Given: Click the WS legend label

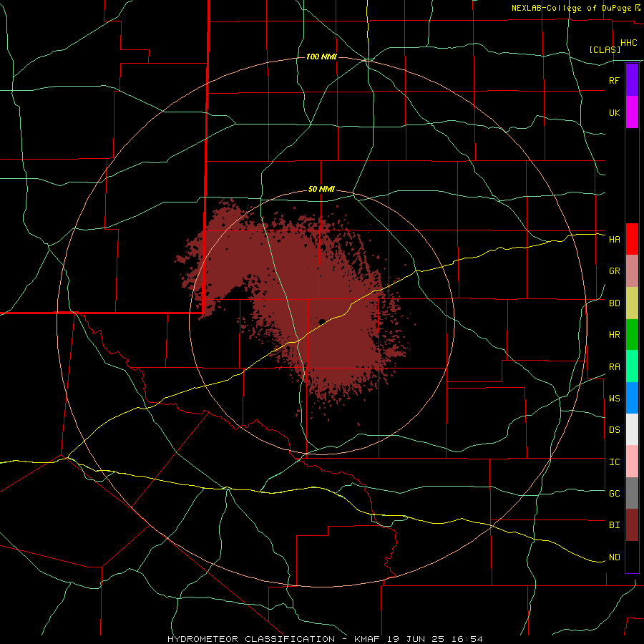Looking at the screenshot, I should click(614, 399).
